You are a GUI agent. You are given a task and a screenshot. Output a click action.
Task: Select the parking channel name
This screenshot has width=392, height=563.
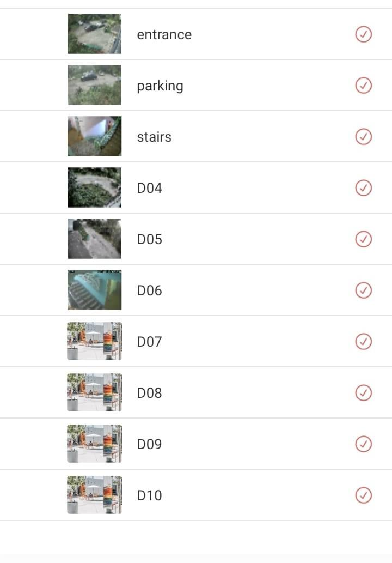point(160,86)
